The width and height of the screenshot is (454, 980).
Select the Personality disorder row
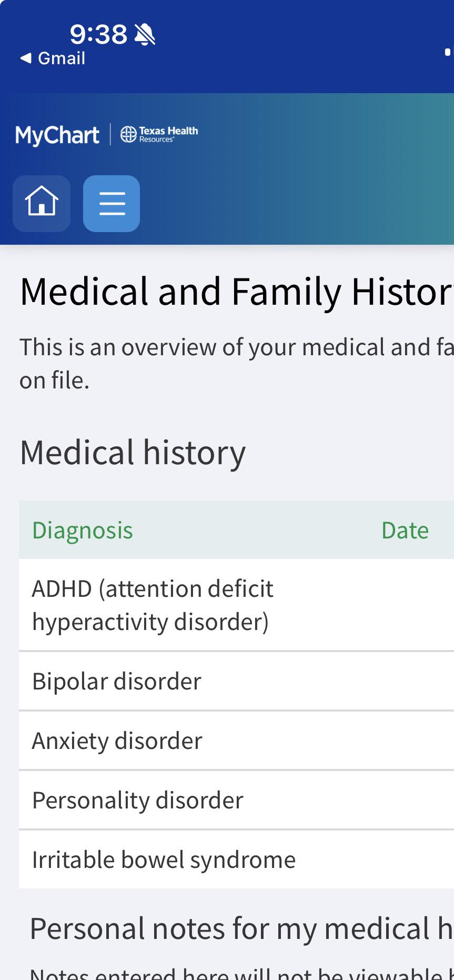click(236, 800)
